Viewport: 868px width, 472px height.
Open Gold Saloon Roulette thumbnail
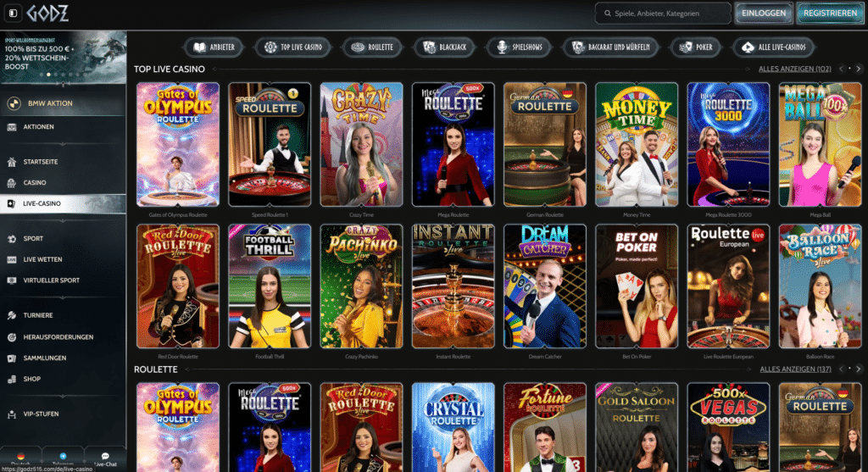637,427
